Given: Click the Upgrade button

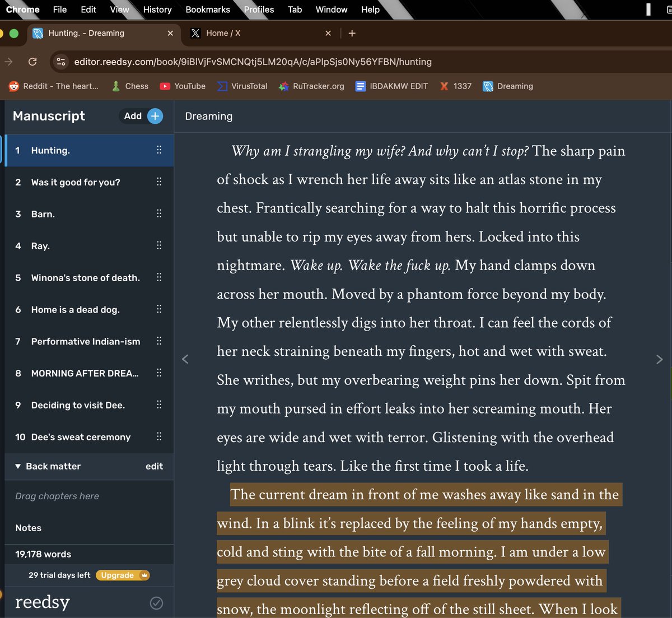Looking at the screenshot, I should [x=123, y=575].
